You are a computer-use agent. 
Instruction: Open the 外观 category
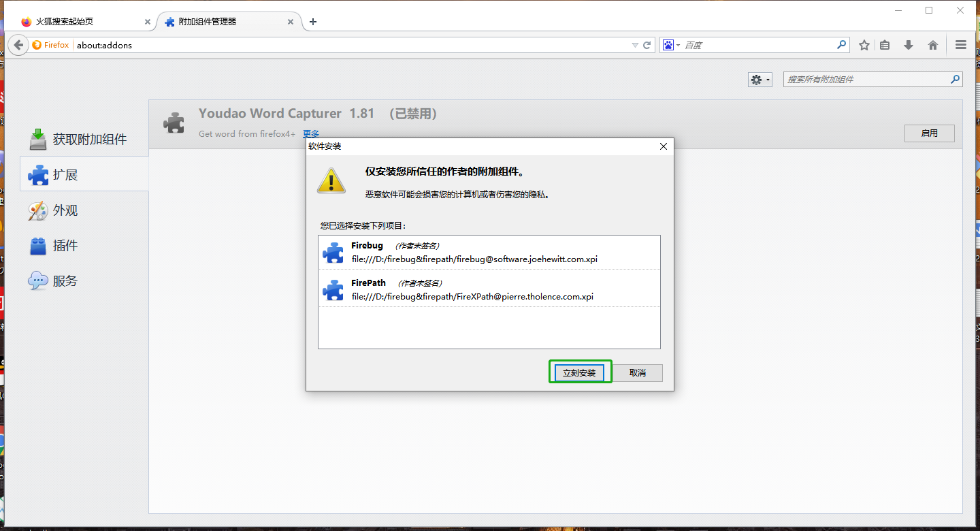click(x=84, y=210)
